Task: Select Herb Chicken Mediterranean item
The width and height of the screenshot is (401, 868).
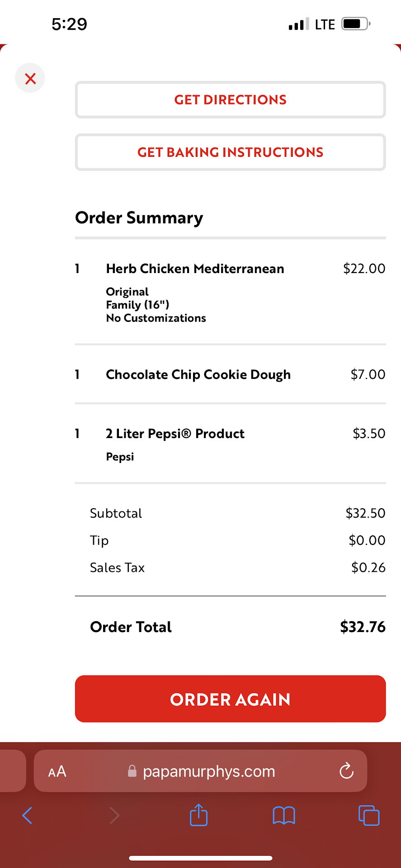Action: (x=195, y=269)
